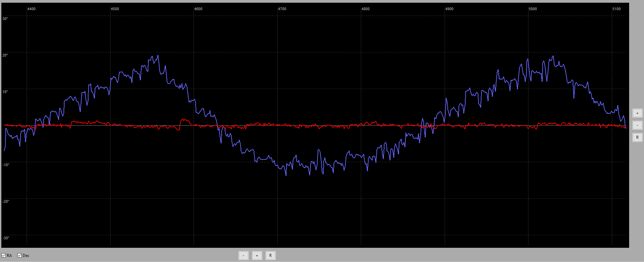Uncheck the RA checkbox
The width and height of the screenshot is (644, 262).
point(4,256)
